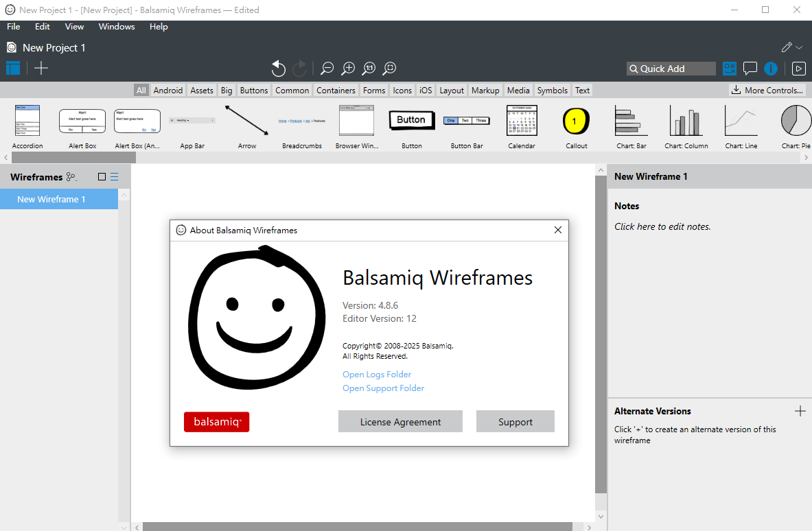Image resolution: width=812 pixels, height=531 pixels.
Task: Select the Containers category tab
Action: (x=336, y=90)
